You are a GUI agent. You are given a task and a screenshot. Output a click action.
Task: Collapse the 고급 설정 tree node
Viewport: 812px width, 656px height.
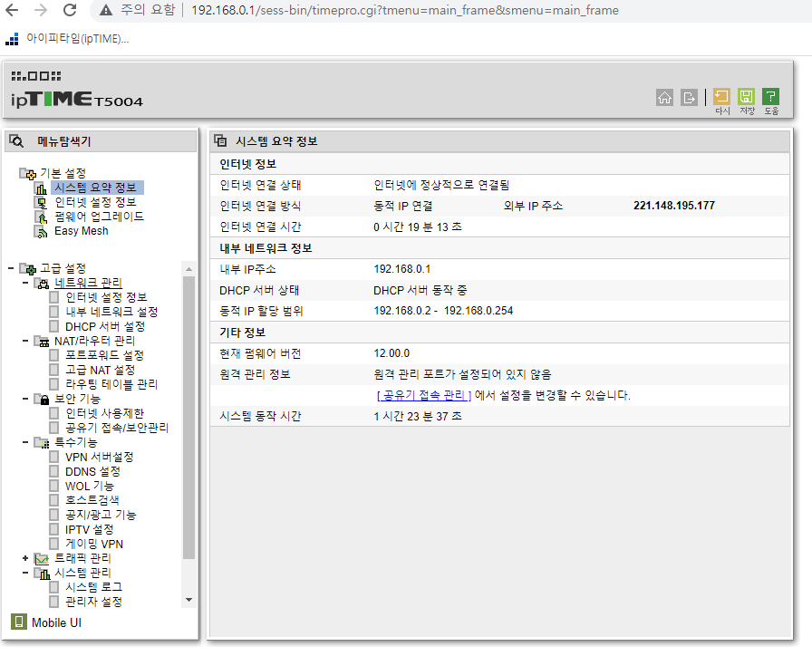(x=11, y=268)
